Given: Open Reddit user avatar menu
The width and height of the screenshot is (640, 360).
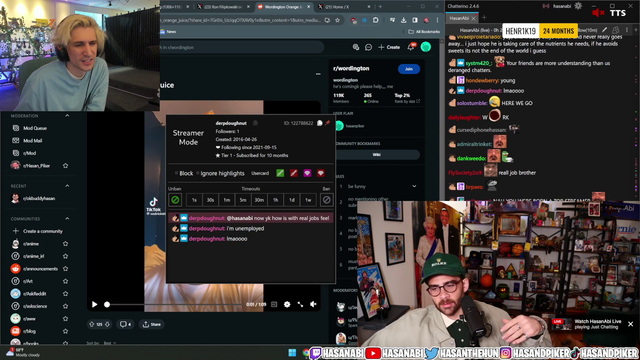Looking at the screenshot, I should tap(426, 47).
